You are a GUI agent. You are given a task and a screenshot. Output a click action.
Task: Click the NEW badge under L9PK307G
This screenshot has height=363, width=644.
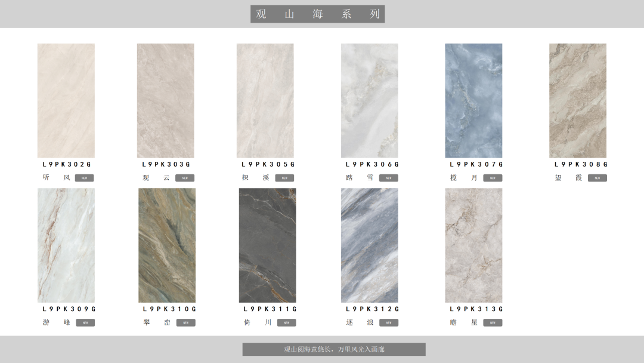point(493,178)
